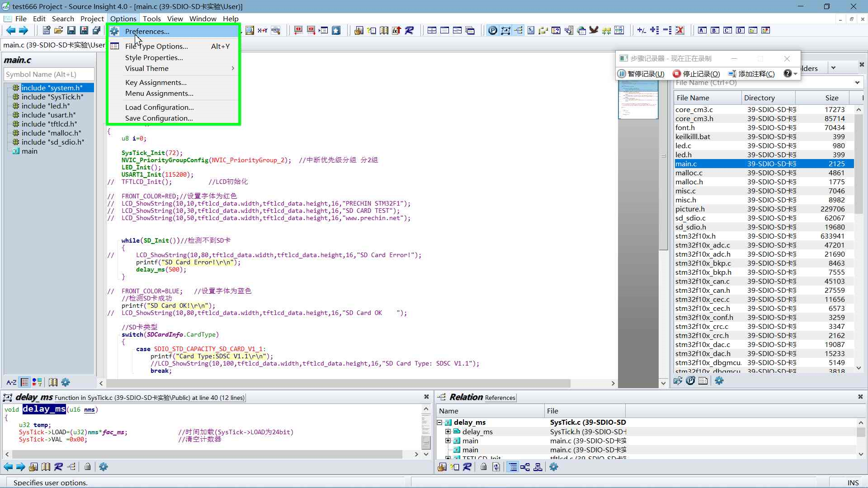This screenshot has height=488, width=868.
Task: Expand the delay_ms child node in SysTick.h
Action: point(448,432)
